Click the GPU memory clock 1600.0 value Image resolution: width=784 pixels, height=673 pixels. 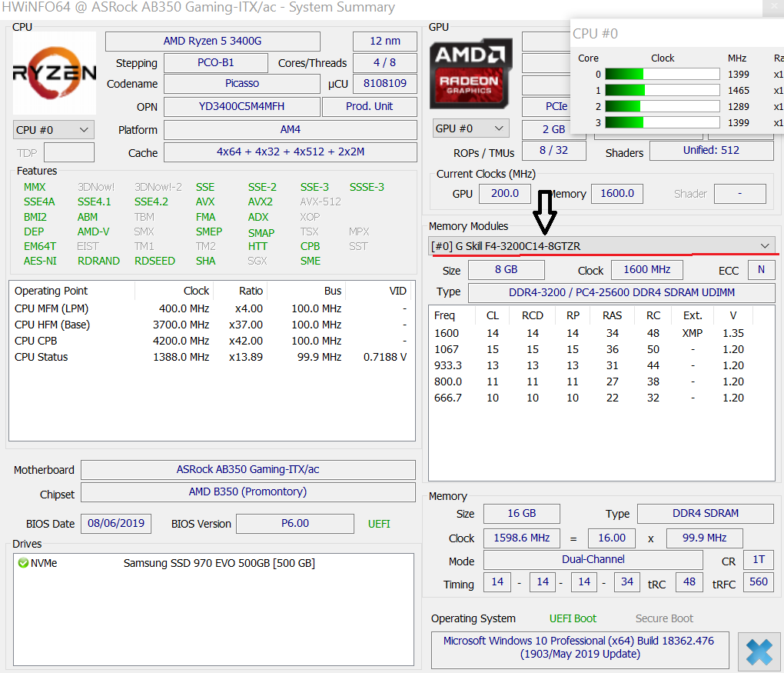pos(617,194)
